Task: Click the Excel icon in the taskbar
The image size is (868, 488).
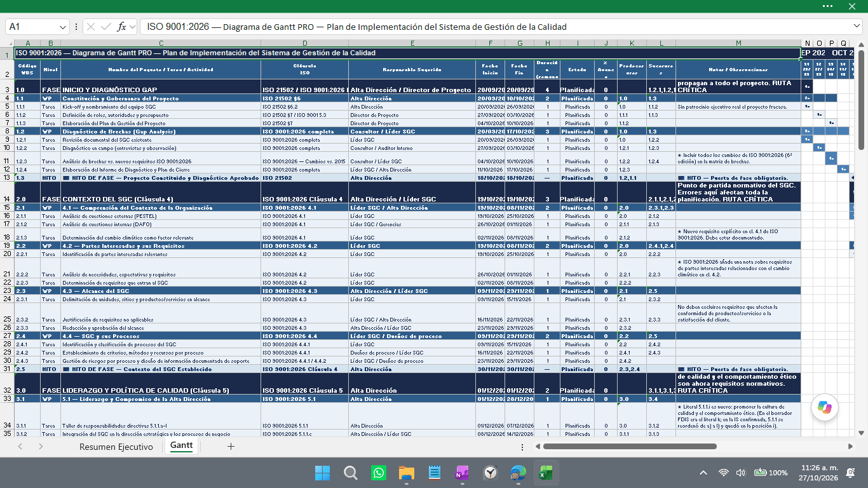Action: click(x=546, y=473)
